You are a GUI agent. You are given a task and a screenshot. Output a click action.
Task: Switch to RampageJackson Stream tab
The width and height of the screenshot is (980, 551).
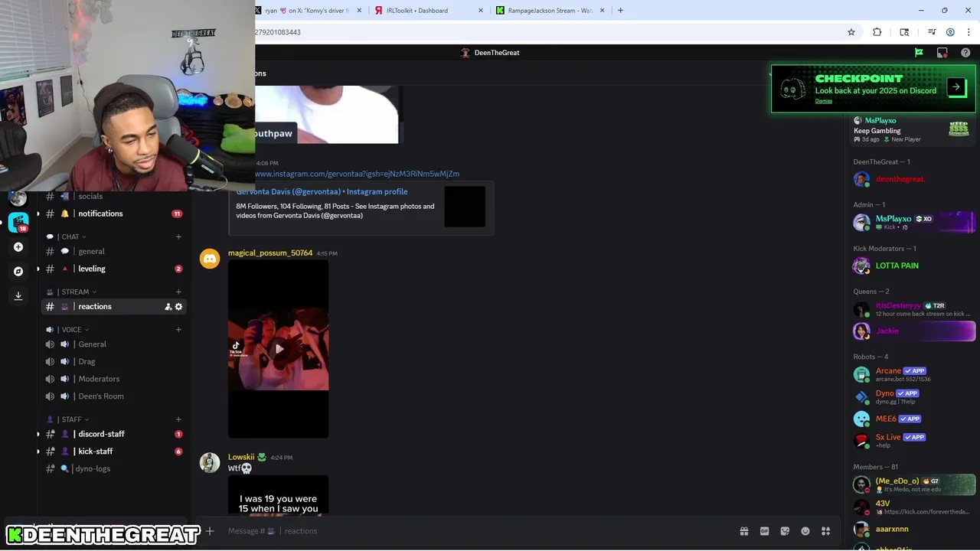coord(551,11)
